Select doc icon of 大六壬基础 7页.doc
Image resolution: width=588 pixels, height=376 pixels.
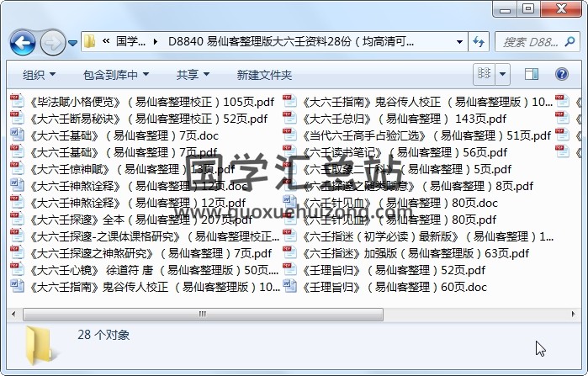[x=17, y=135]
